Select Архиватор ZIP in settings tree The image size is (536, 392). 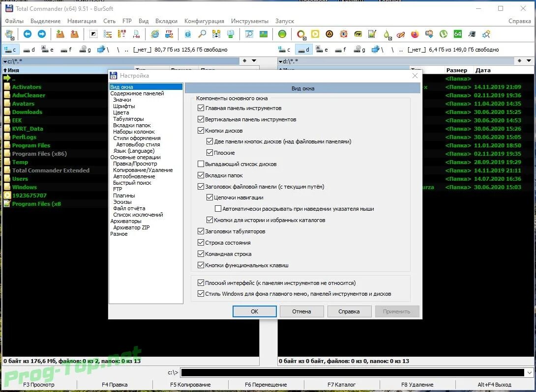coord(131,227)
